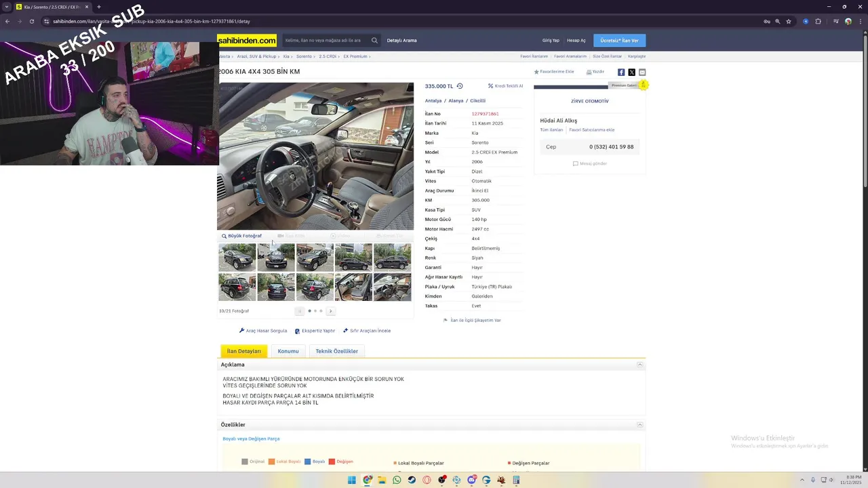868x488 pixels.
Task: Click Araç Hasar Sorgula wrench link
Action: (x=263, y=331)
